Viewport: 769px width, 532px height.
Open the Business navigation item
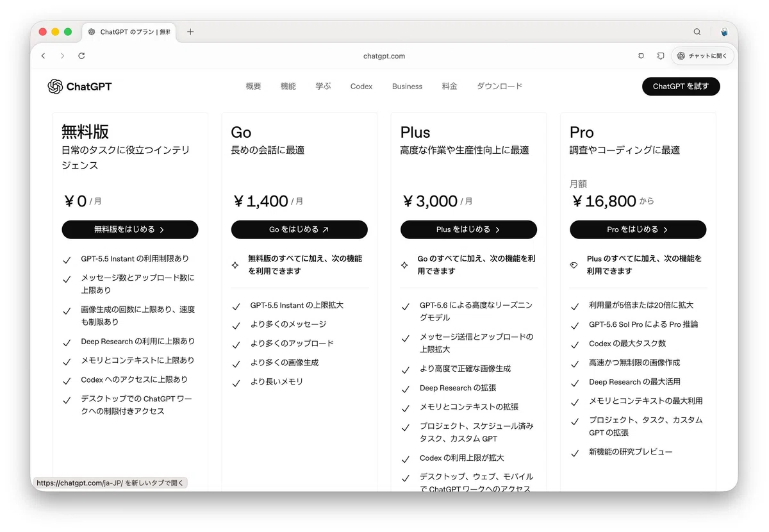click(407, 87)
